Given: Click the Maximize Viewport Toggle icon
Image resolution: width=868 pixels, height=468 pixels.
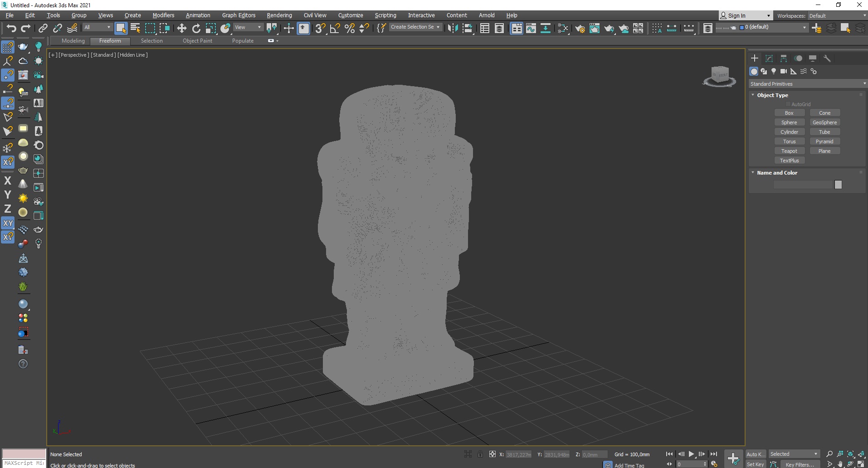Looking at the screenshot, I should click(861, 464).
